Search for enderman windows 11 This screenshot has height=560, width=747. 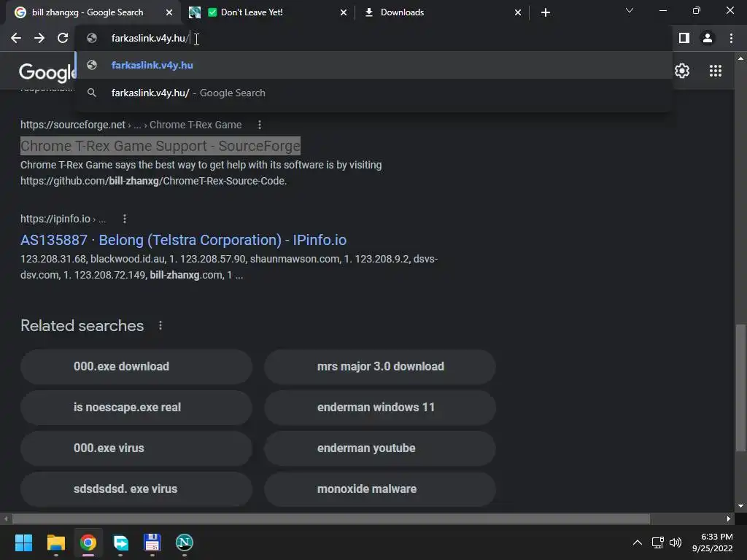(380, 407)
